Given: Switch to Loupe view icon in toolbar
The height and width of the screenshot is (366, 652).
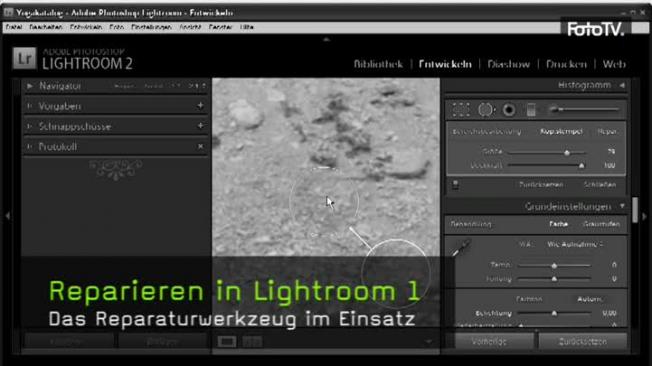Looking at the screenshot, I should [x=227, y=341].
